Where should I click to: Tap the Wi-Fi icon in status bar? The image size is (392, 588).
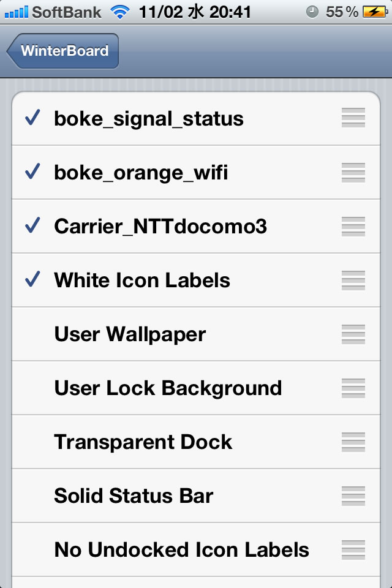119,12
